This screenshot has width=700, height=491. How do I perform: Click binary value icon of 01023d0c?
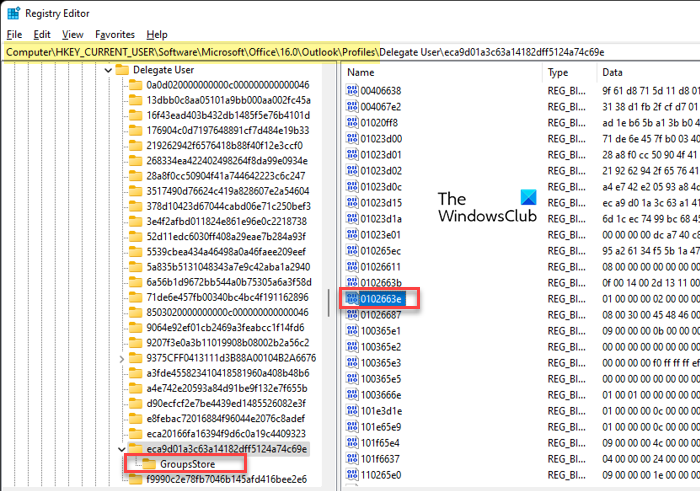pyautogui.click(x=352, y=187)
